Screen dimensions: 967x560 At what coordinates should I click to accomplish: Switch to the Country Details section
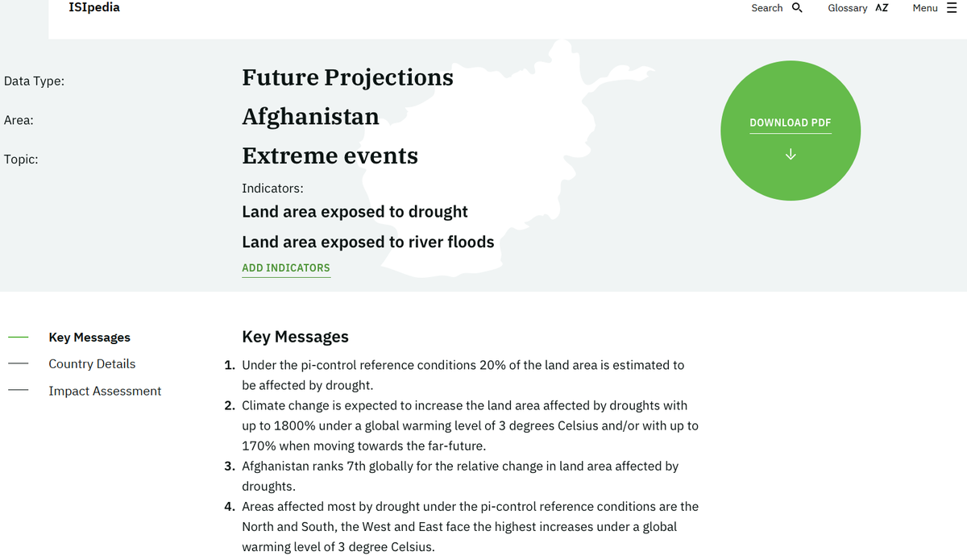pyautogui.click(x=92, y=363)
